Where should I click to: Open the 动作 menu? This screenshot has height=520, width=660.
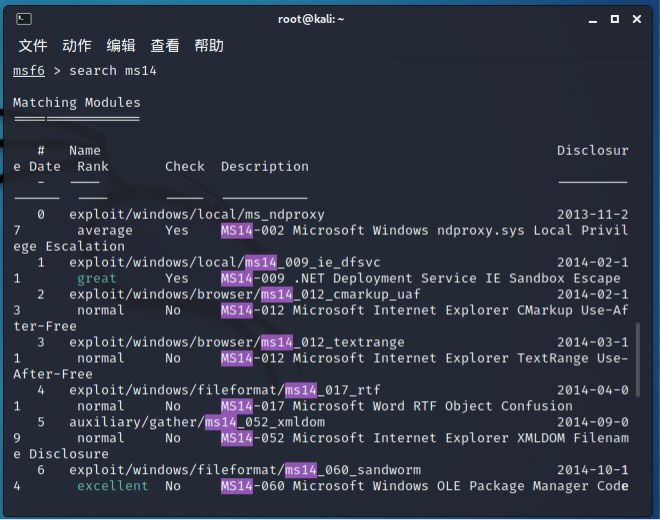pos(77,45)
